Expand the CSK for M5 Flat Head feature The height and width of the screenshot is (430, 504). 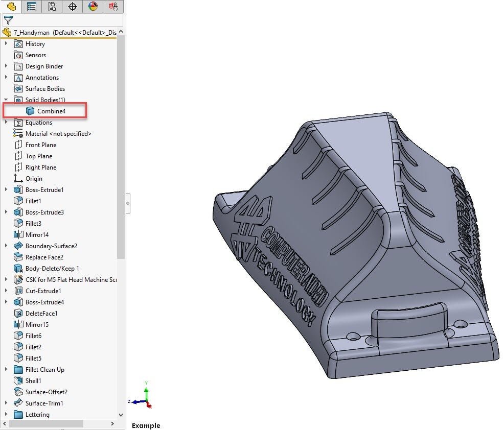tap(6, 279)
